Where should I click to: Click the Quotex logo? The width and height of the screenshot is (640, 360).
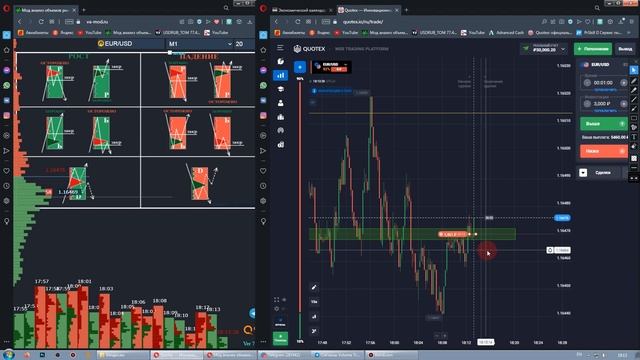[x=309, y=49]
